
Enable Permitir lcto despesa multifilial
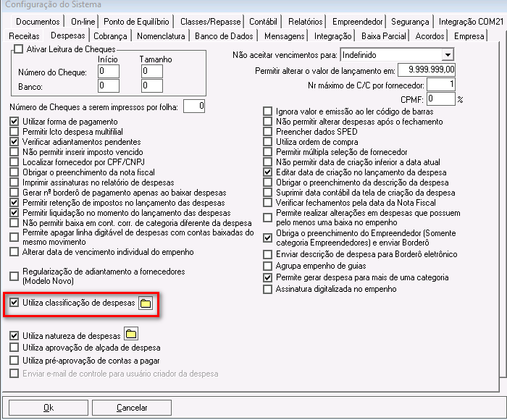[14, 132]
